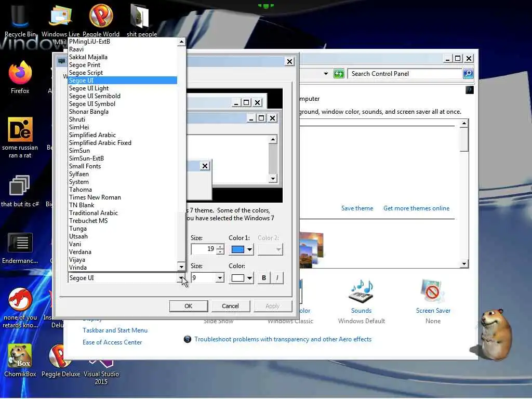Click in the Search Control Panel field

(x=405, y=74)
